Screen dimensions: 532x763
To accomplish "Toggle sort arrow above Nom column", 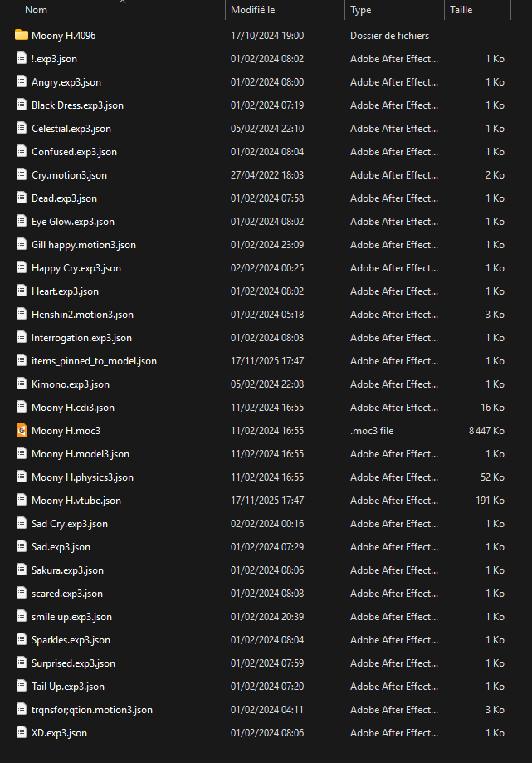I will (122, 2).
